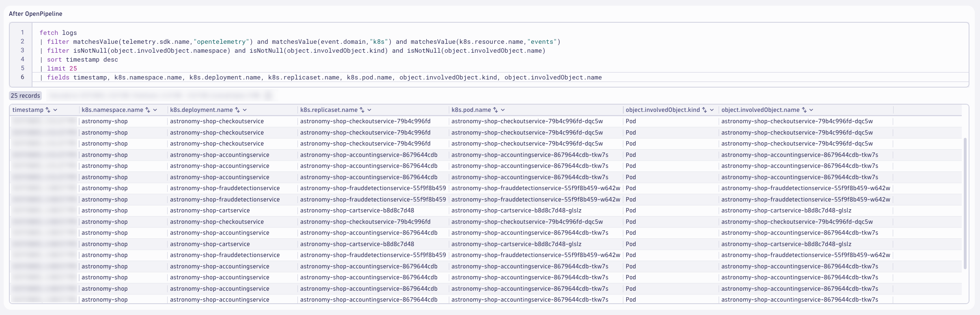Open the object.involvedObject.kind column menu chevron
This screenshot has height=315, width=980.
coord(712,110)
